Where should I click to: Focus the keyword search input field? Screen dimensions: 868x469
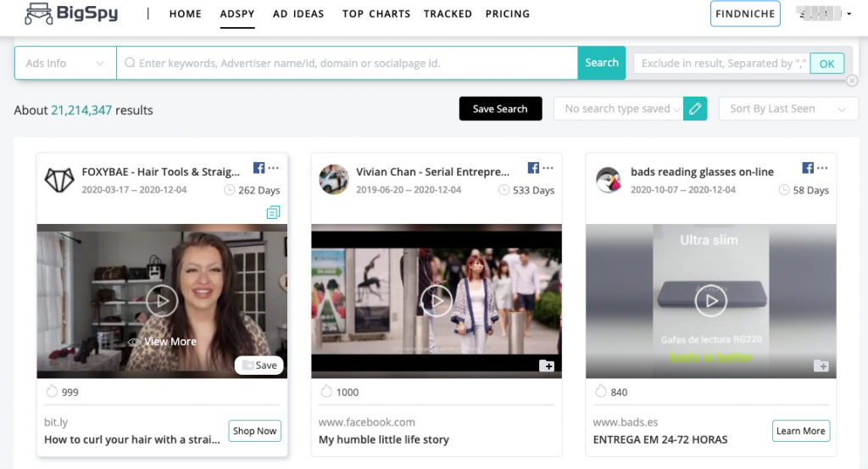tap(347, 63)
